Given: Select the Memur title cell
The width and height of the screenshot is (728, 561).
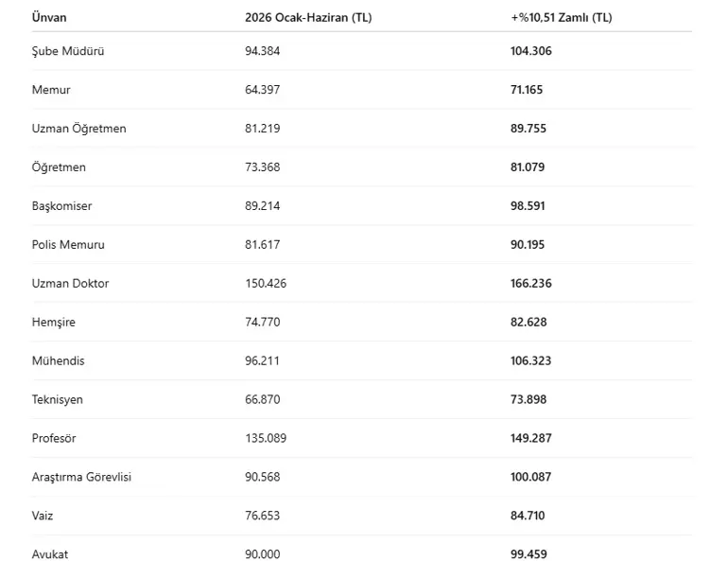Looking at the screenshot, I should [51, 90].
